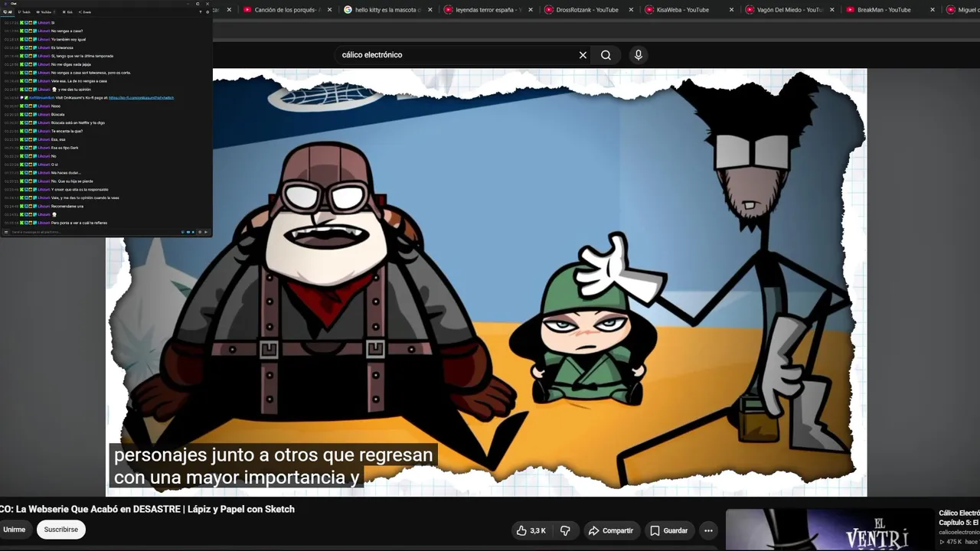This screenshot has height=551, width=980.
Task: Like the video with 3,3 K likes
Action: (x=531, y=530)
